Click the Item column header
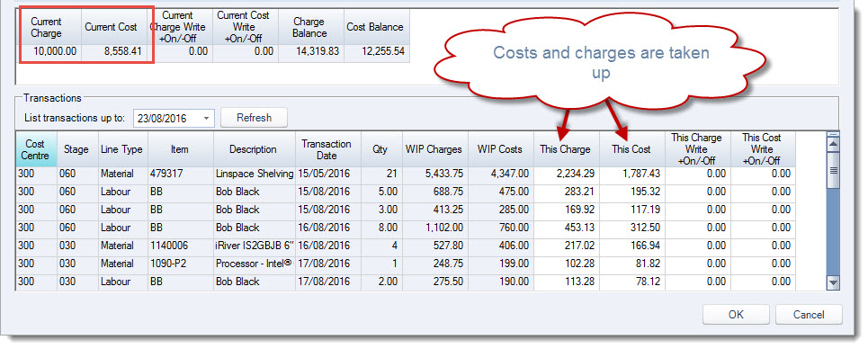Screen dimensions: 868x349 pyautogui.click(x=180, y=149)
